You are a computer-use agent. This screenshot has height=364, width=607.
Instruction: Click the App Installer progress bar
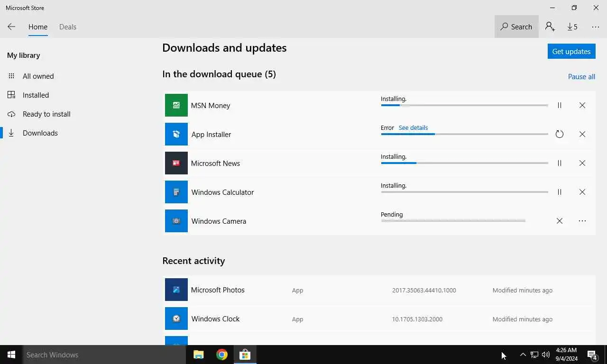pos(464,134)
